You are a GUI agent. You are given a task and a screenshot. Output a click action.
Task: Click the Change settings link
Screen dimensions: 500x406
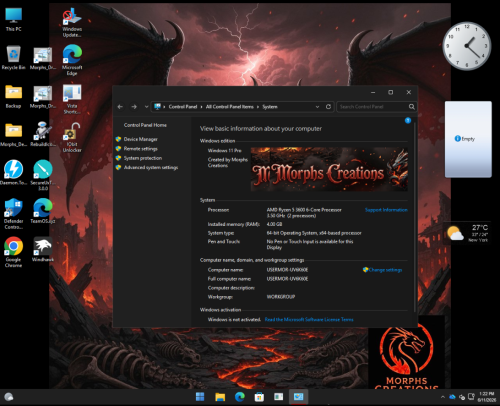pos(385,270)
